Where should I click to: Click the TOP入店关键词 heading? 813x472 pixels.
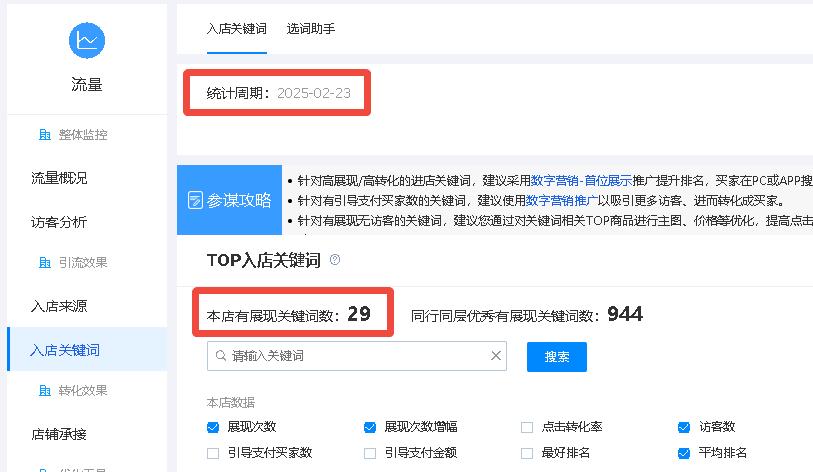(263, 260)
